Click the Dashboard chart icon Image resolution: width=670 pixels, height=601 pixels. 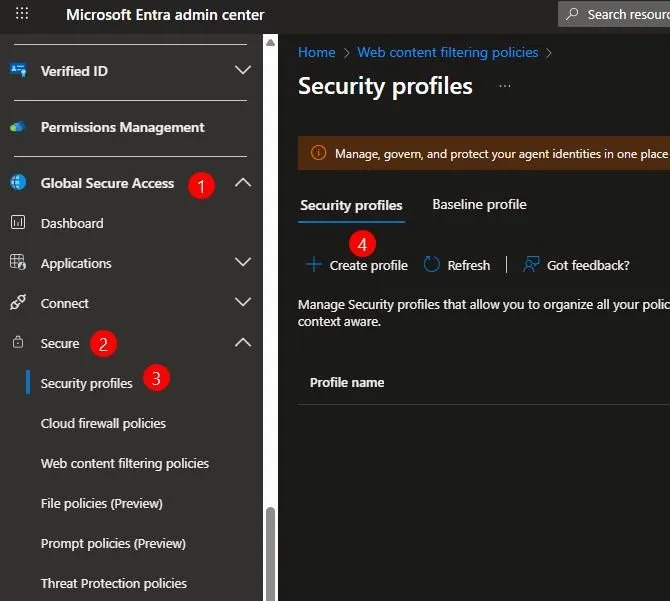[x=18, y=223]
